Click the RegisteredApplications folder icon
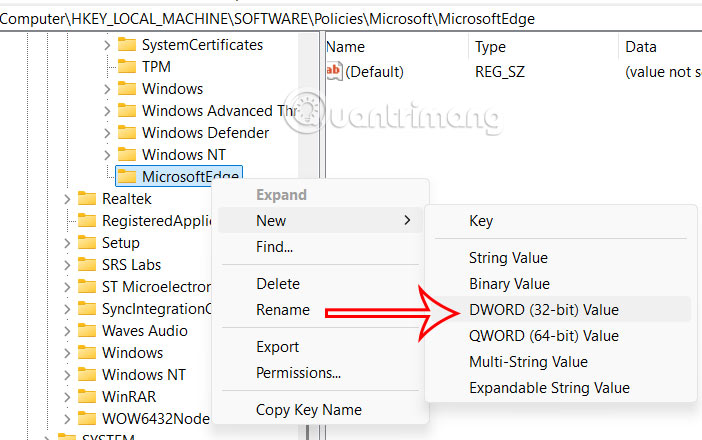The image size is (702, 440). pos(87,220)
